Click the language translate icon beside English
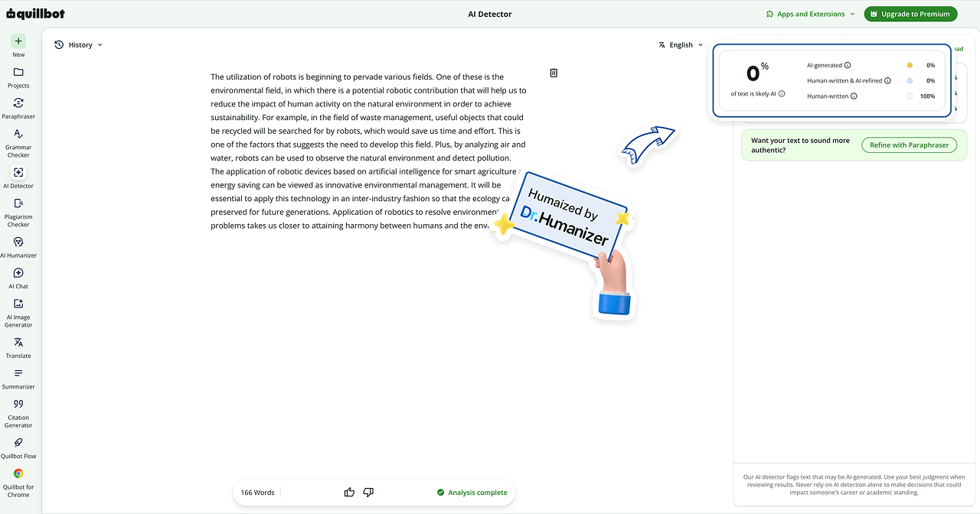Viewport: 980px width, 514px height. 662,45
